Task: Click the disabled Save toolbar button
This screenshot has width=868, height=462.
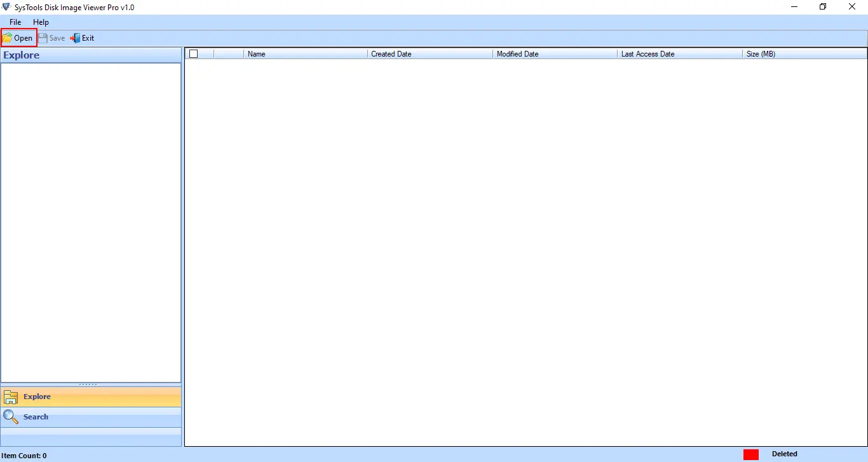Action: 51,38
